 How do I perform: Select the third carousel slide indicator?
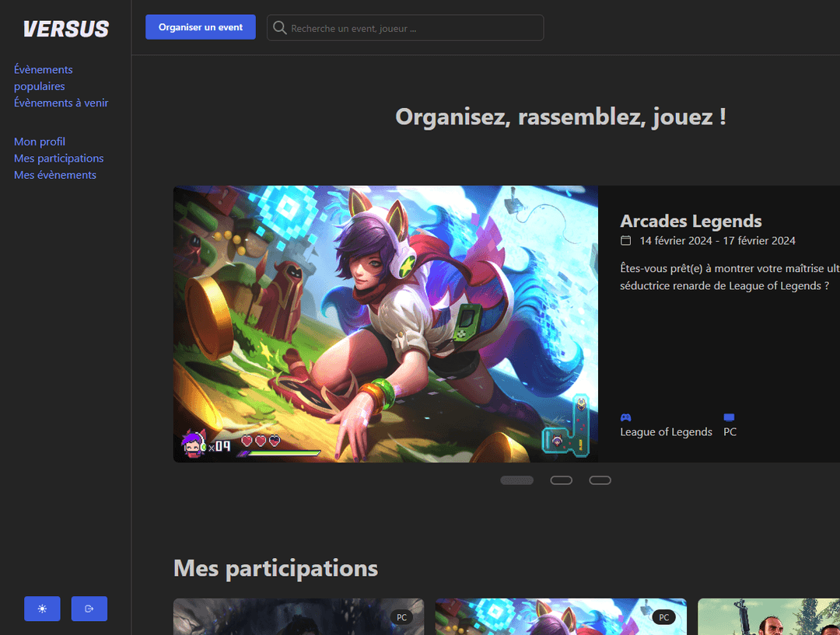point(600,480)
